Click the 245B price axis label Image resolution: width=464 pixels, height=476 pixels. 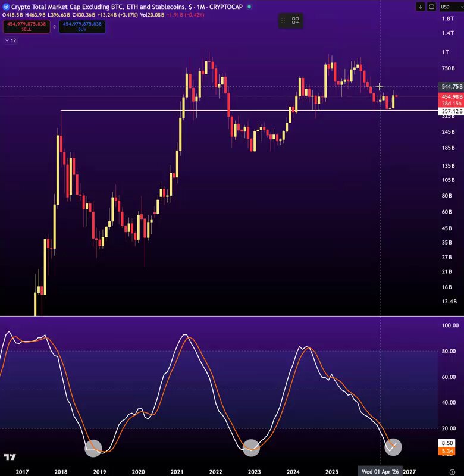point(448,131)
